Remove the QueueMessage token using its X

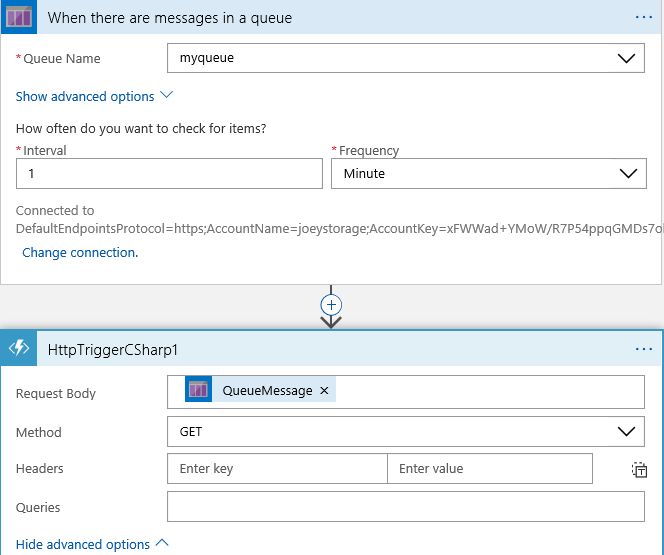click(x=324, y=390)
